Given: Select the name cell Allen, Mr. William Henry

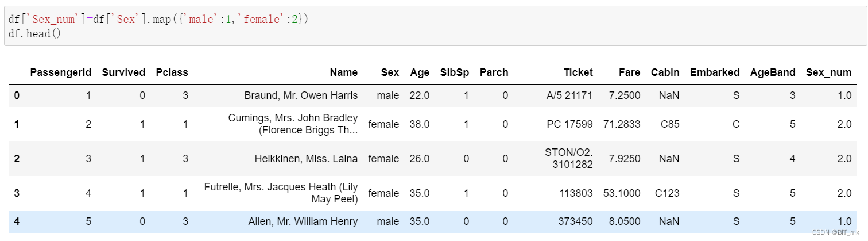Looking at the screenshot, I should (x=303, y=221).
